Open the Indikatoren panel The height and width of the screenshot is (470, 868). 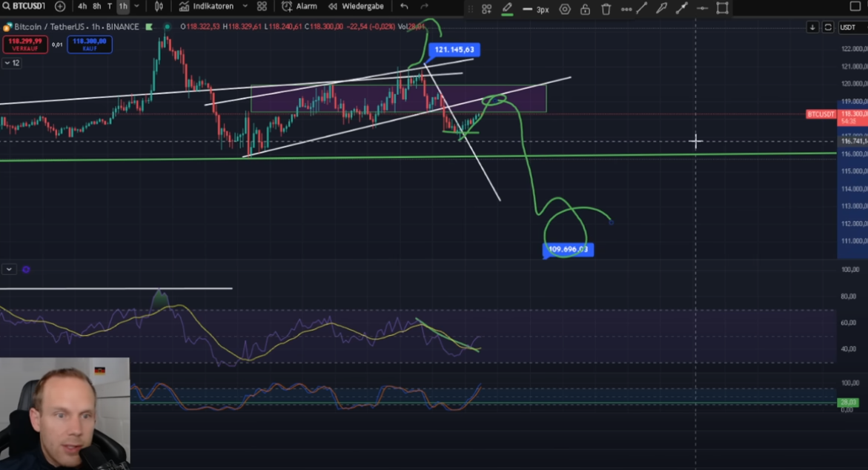point(206,7)
